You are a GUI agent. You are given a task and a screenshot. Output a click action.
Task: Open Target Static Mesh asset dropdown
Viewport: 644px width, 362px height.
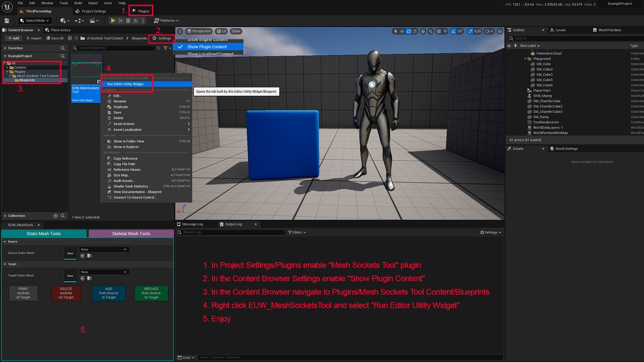104,272
